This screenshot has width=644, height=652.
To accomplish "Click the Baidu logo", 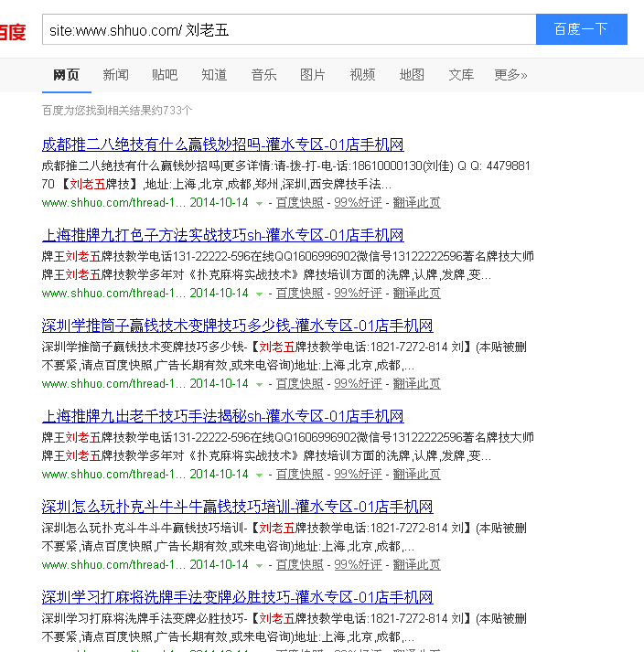I will (13, 32).
